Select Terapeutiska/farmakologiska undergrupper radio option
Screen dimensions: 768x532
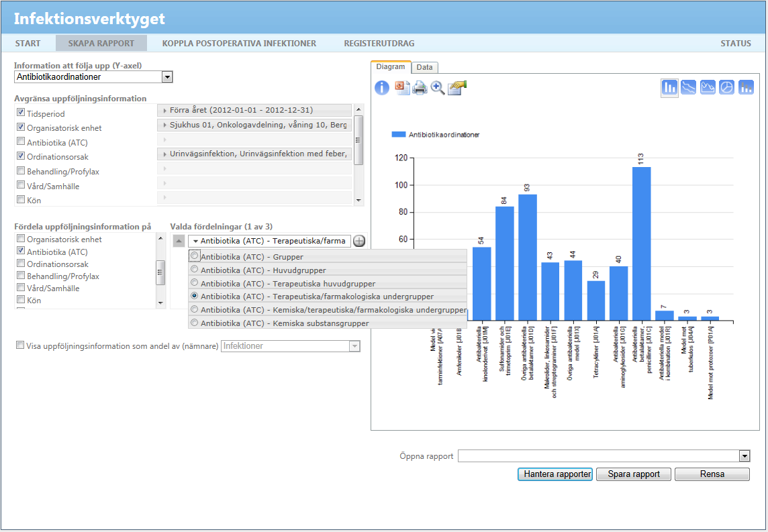195,296
